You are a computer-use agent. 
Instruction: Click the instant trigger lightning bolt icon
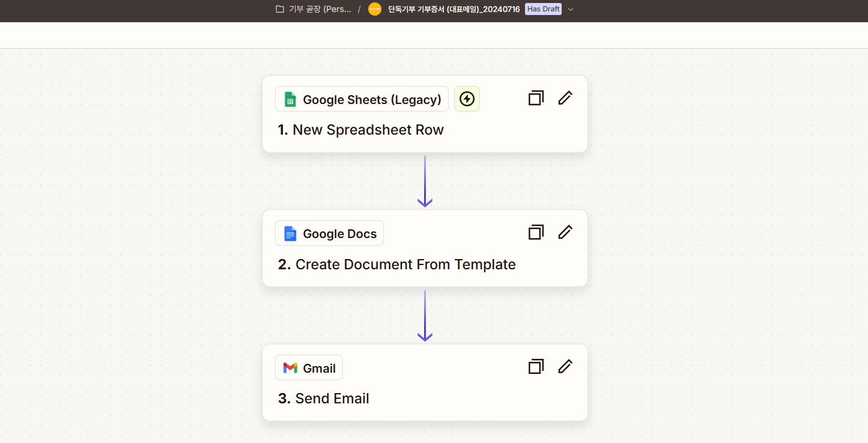[467, 99]
